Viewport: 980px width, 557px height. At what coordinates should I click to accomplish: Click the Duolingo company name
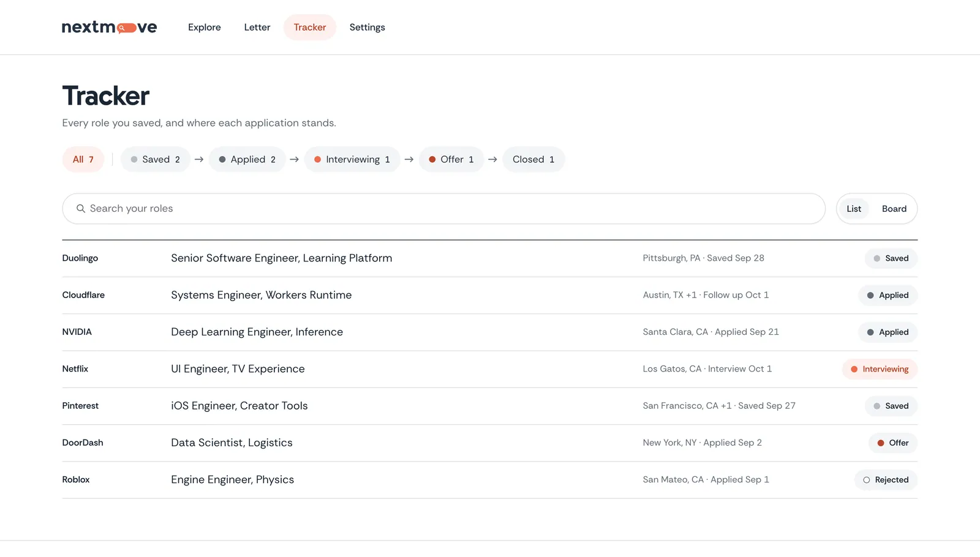(80, 258)
